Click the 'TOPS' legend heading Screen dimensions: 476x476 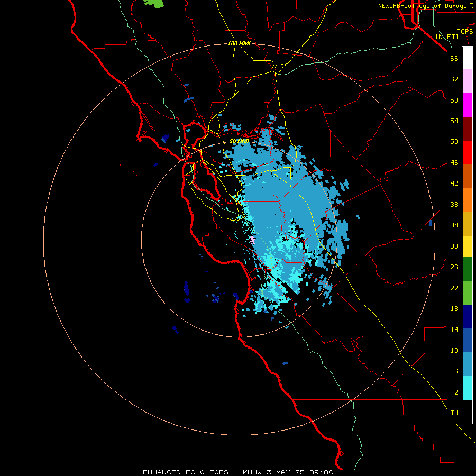tap(465, 32)
